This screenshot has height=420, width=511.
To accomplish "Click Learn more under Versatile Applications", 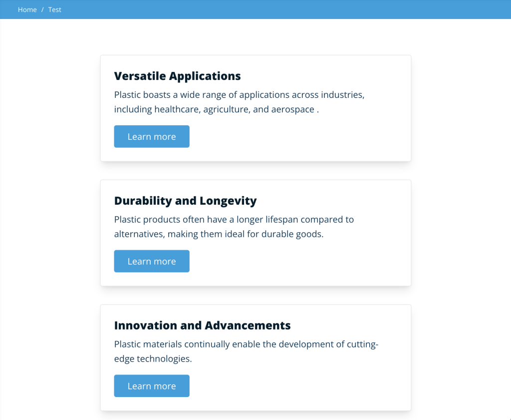I will 152,136.
